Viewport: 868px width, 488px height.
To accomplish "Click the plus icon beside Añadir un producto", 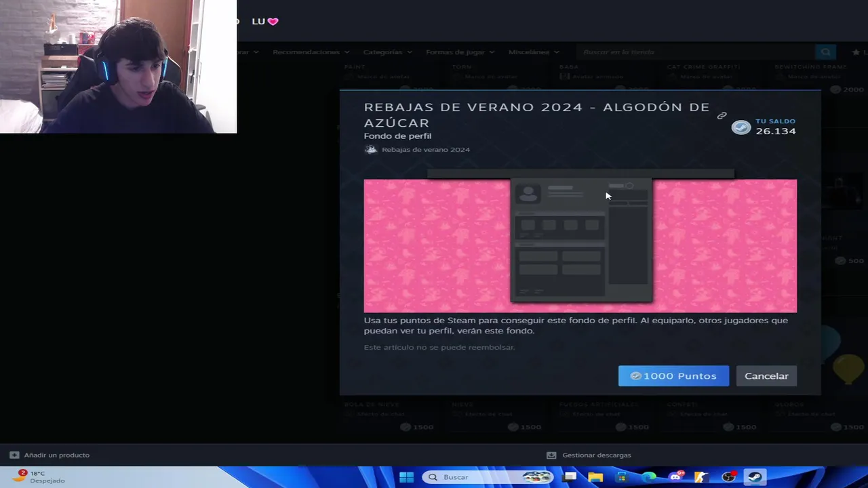I will (14, 455).
